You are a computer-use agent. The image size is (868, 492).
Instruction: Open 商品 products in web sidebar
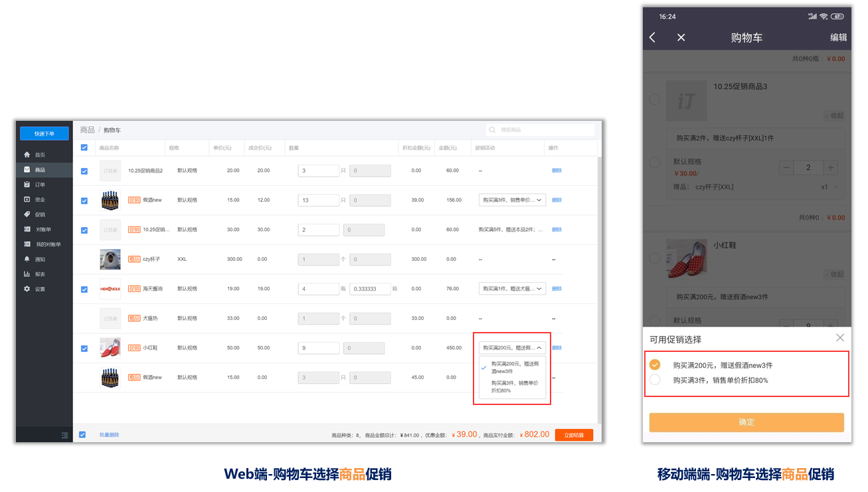pos(44,170)
